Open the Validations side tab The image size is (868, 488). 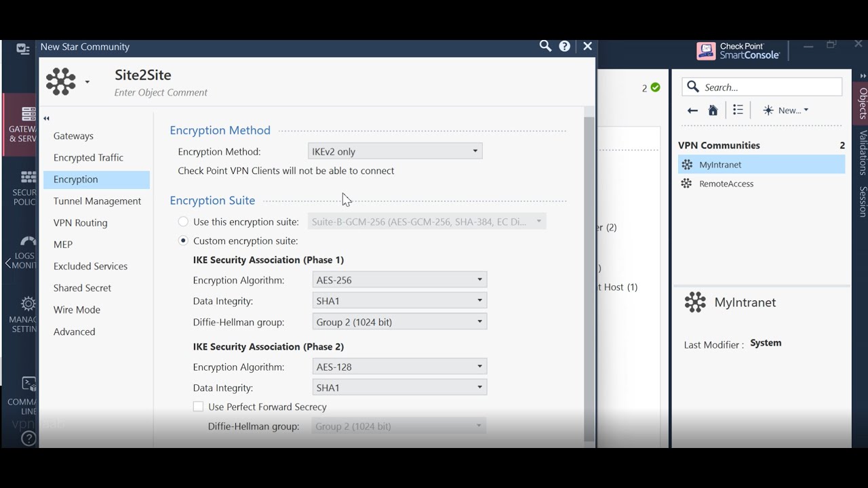coord(863,152)
